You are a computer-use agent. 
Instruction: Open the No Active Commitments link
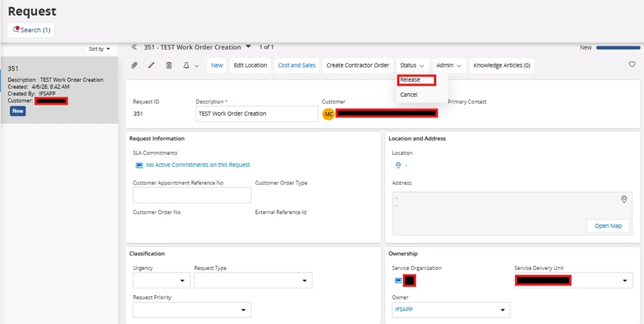pos(197,165)
